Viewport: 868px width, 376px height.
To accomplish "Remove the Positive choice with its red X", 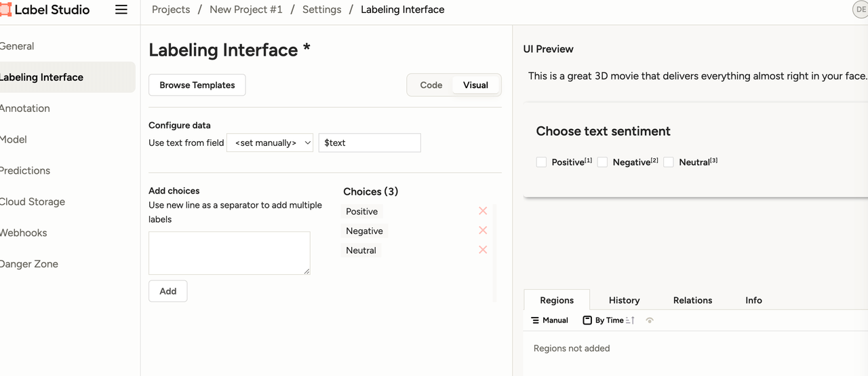I will pos(483,211).
